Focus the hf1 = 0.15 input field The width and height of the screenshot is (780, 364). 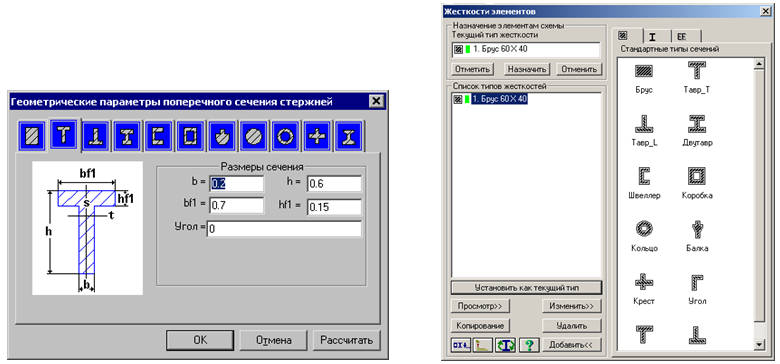[x=334, y=207]
